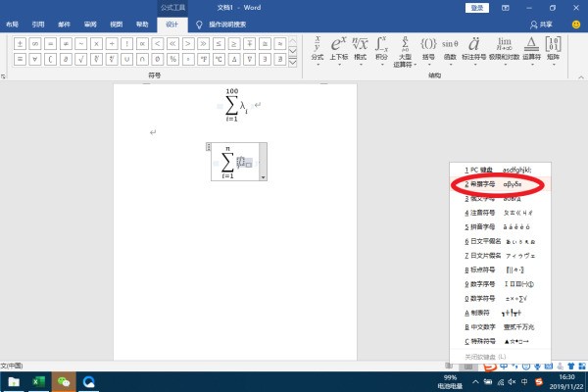Open the 矩阵 matrix structures gallery

click(553, 48)
